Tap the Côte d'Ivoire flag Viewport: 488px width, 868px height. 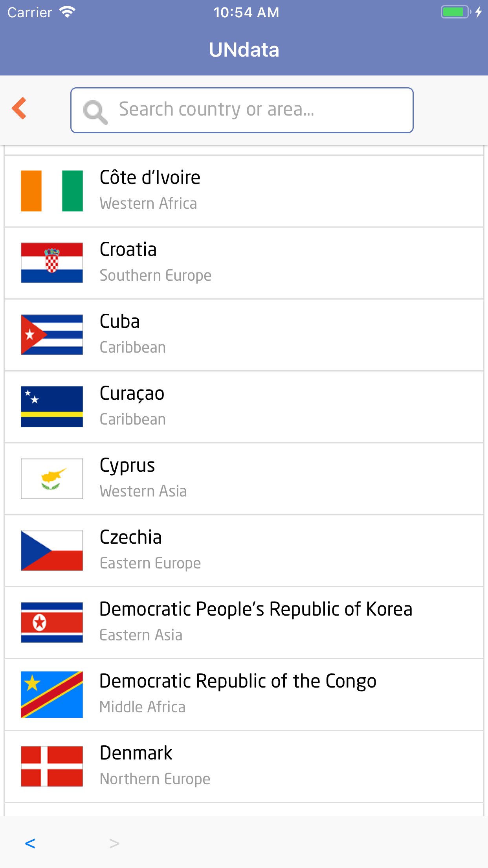point(52,191)
